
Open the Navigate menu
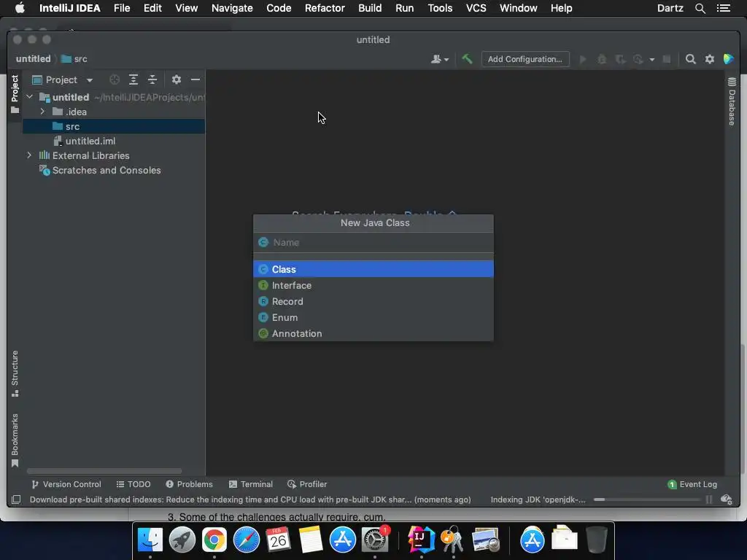[232, 8]
